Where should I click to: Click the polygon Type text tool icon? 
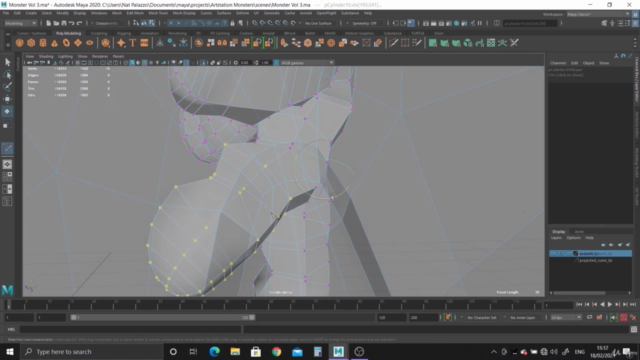[x=133, y=43]
